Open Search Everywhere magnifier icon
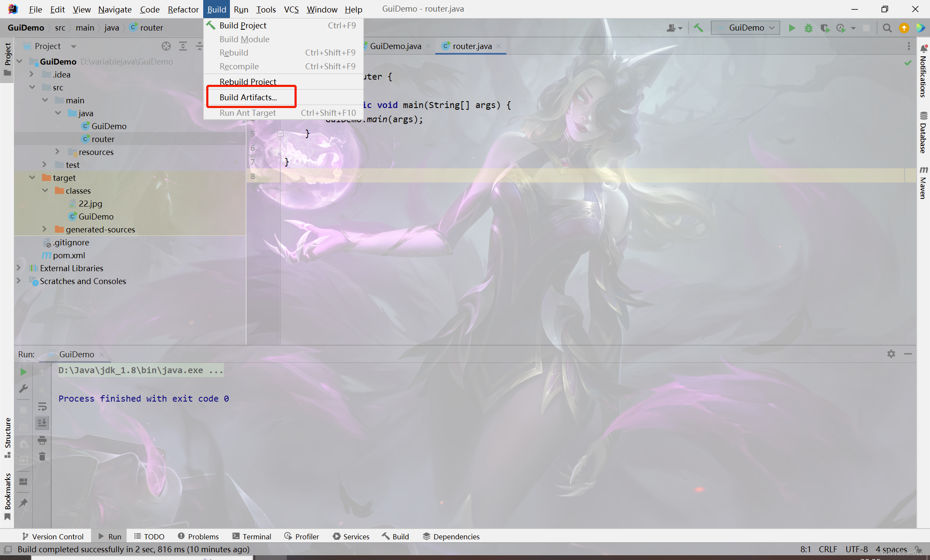 tap(887, 28)
